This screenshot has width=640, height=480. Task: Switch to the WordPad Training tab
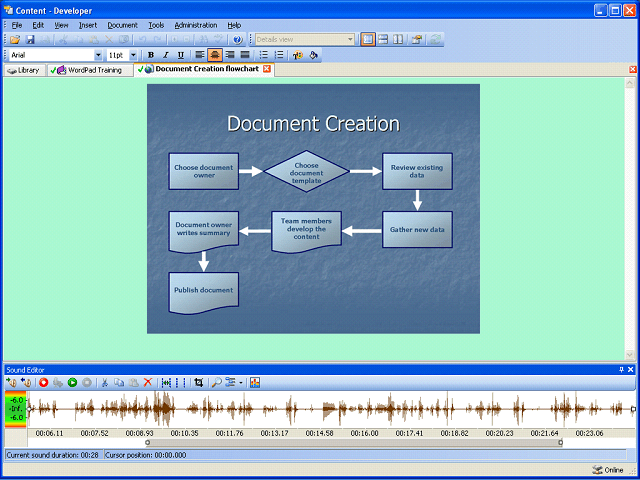point(89,70)
